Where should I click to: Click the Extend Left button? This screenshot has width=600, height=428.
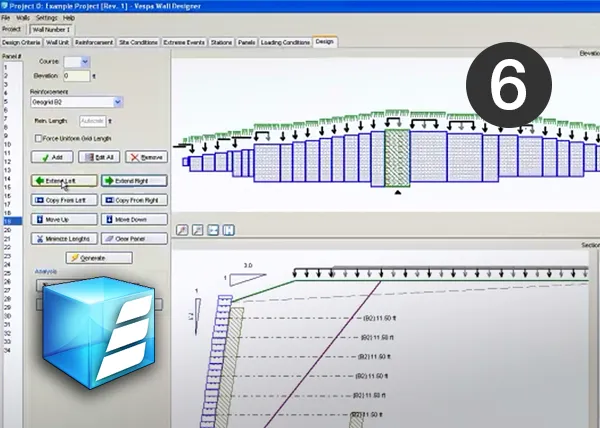[64, 181]
